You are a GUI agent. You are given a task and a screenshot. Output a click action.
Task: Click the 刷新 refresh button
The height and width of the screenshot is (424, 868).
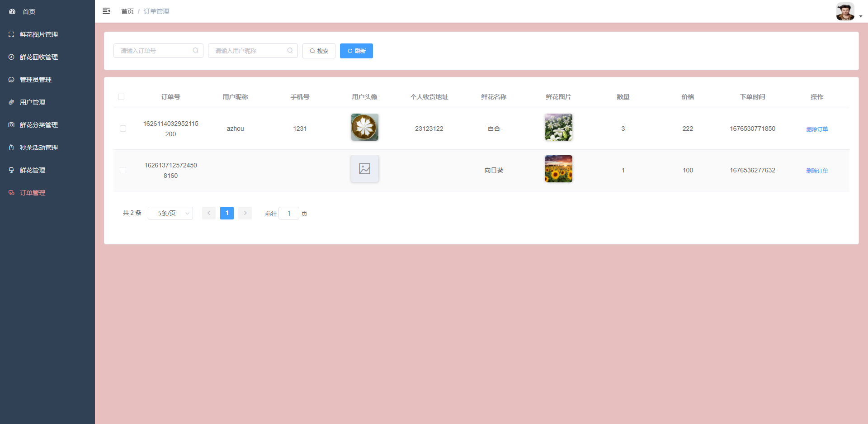[x=356, y=51]
